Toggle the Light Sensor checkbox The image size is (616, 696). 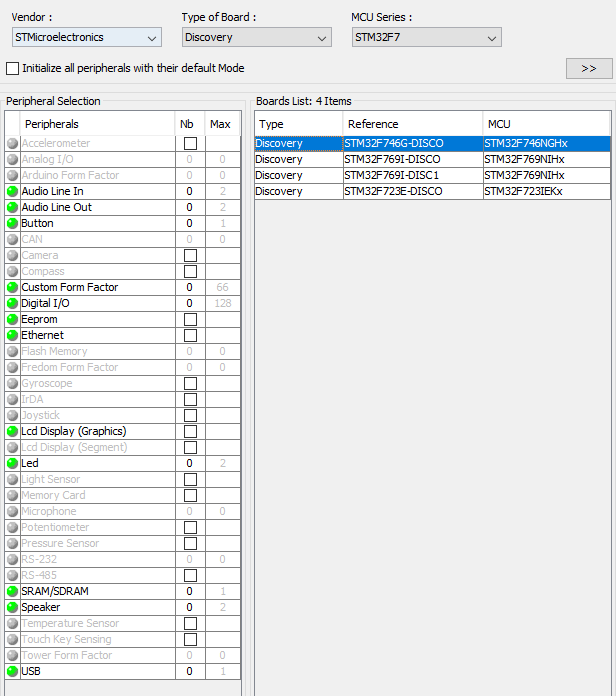(x=190, y=479)
